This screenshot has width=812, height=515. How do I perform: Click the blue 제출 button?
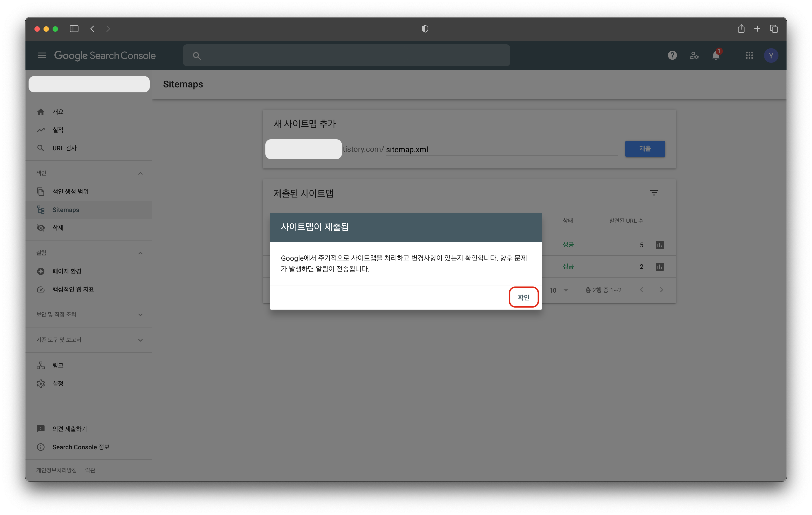645,149
